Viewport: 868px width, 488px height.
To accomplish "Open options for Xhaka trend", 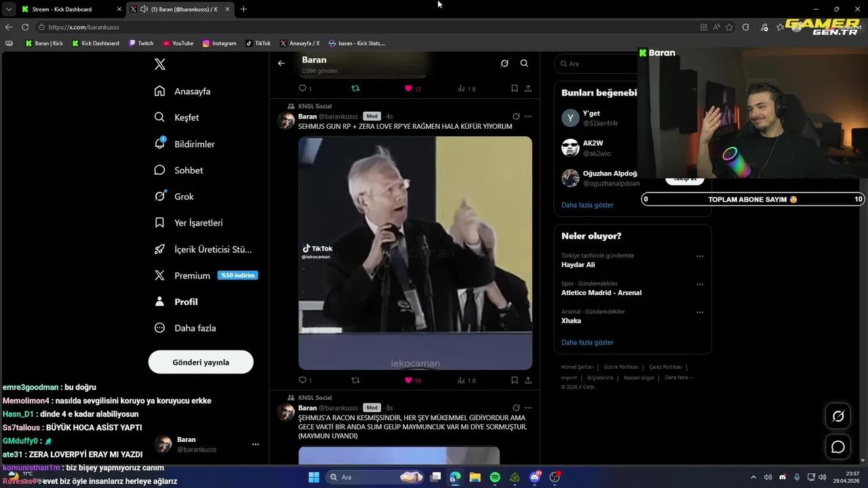I will tap(700, 312).
